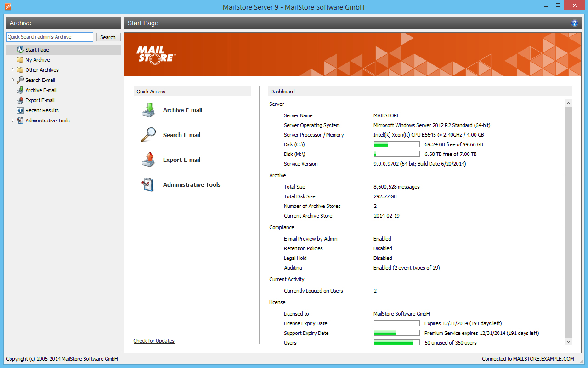Click the Build Date 6/20/2014 link
This screenshot has width=588, height=368.
441,163
